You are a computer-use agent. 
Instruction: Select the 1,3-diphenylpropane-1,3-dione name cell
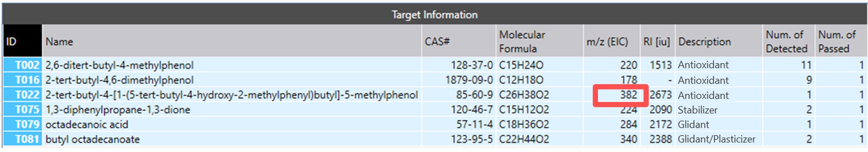118,109
